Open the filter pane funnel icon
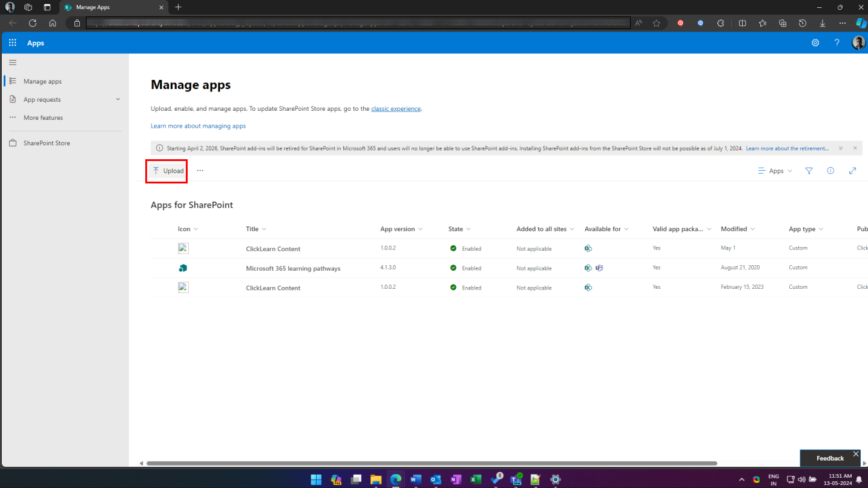Image resolution: width=868 pixels, height=488 pixels. coord(809,171)
